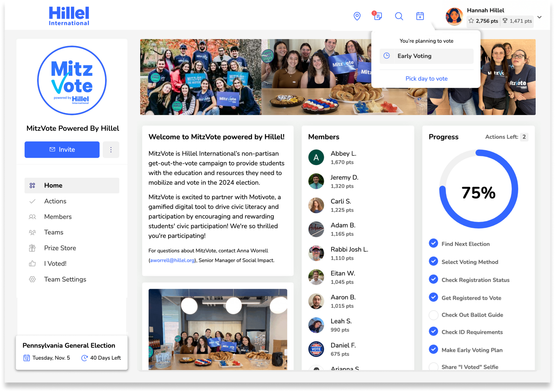Click the Prize Store gift icon
The image size is (555, 392).
click(x=32, y=248)
